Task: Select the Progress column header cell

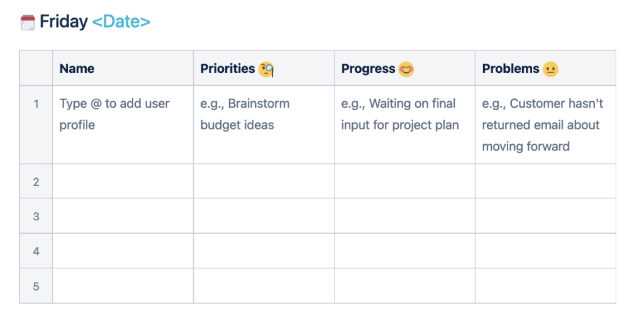Action: click(x=404, y=68)
